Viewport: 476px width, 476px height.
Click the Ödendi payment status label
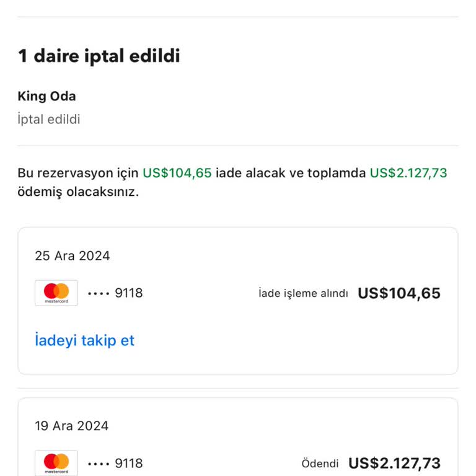point(320,464)
